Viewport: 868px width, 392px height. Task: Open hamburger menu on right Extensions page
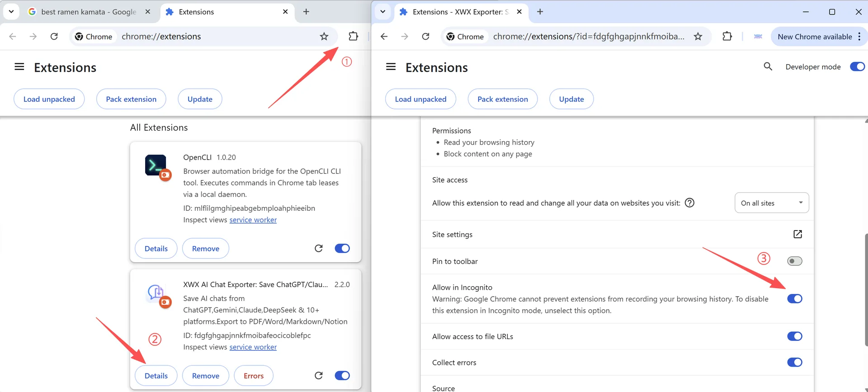pos(391,67)
